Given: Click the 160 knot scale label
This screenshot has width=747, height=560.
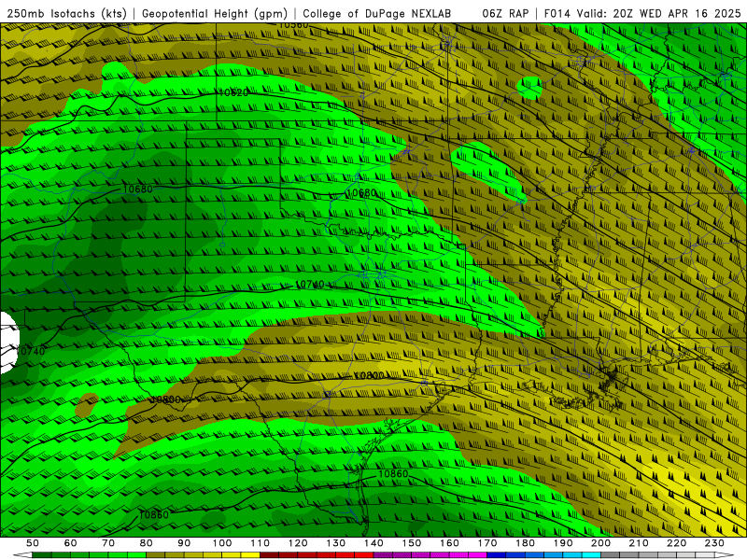Looking at the screenshot, I should (x=449, y=543).
